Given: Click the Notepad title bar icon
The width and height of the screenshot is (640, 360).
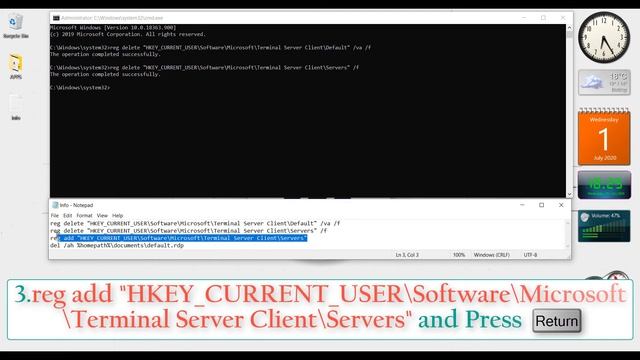Looking at the screenshot, I should [x=55, y=205].
